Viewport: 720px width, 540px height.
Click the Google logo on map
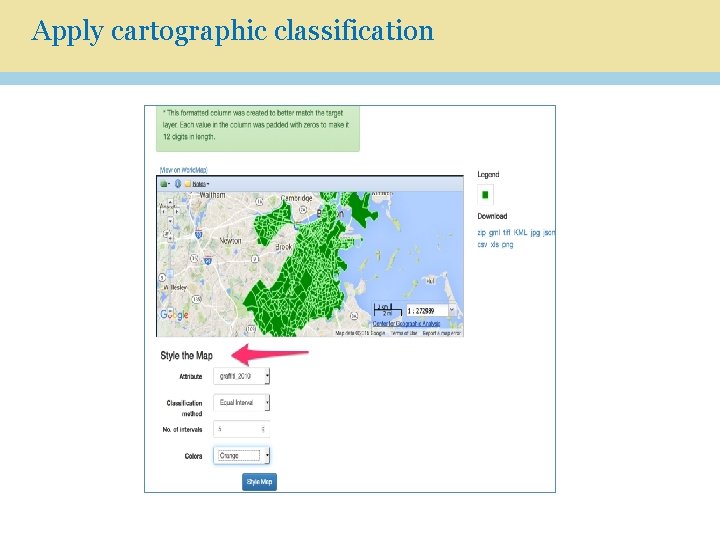174,315
